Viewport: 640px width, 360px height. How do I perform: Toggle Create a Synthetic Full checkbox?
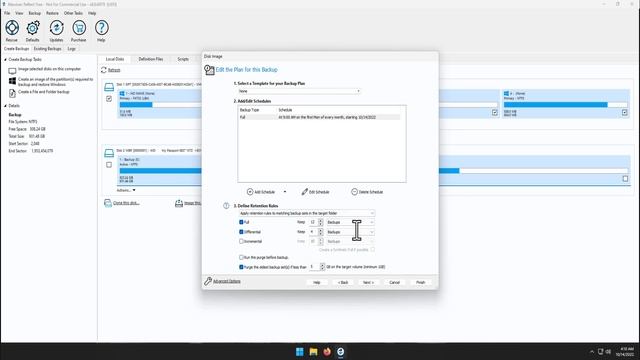[x=373, y=249]
